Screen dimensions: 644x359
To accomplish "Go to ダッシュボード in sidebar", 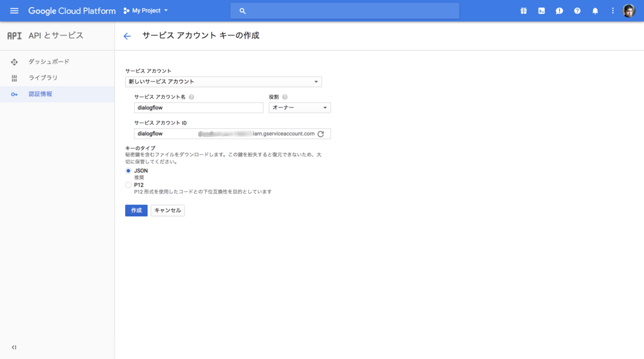I will [49, 62].
